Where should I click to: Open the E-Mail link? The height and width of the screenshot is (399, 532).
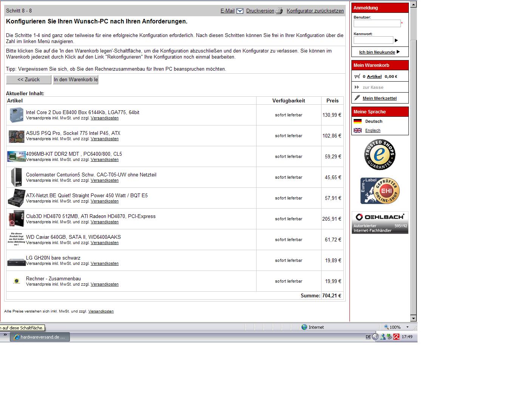227,11
